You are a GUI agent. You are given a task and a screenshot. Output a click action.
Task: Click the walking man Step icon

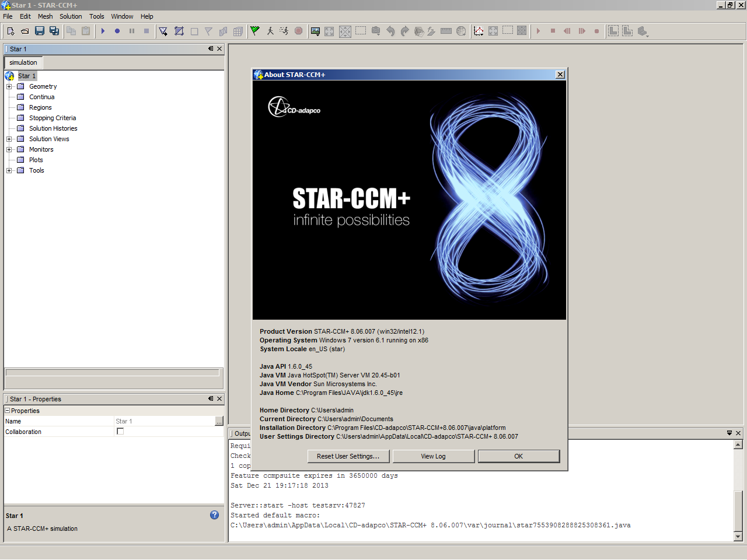point(270,31)
